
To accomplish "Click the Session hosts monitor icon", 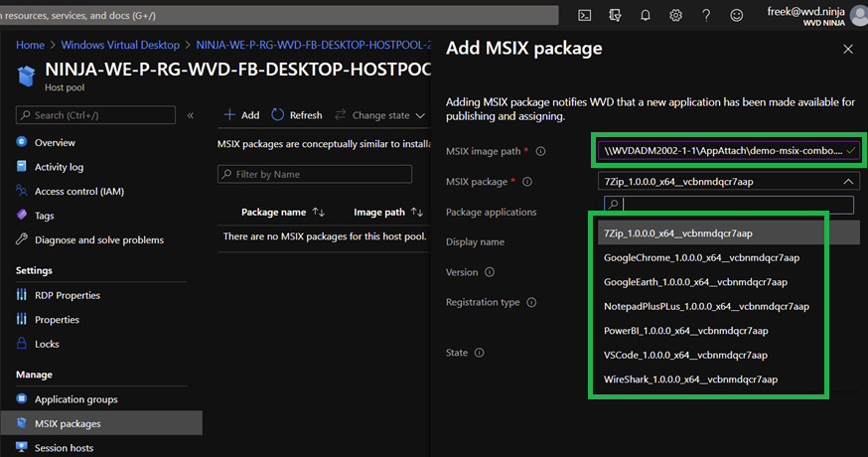I will coord(22,446).
